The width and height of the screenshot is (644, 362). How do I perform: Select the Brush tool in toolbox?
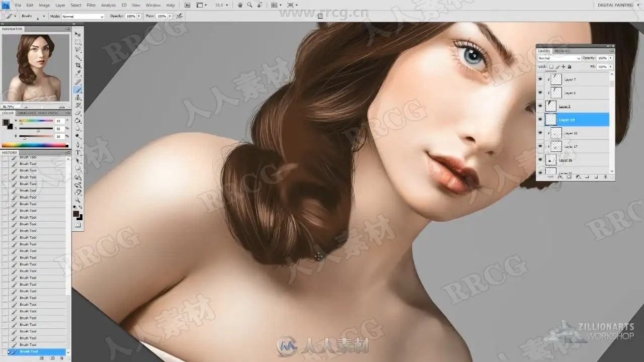click(x=78, y=90)
